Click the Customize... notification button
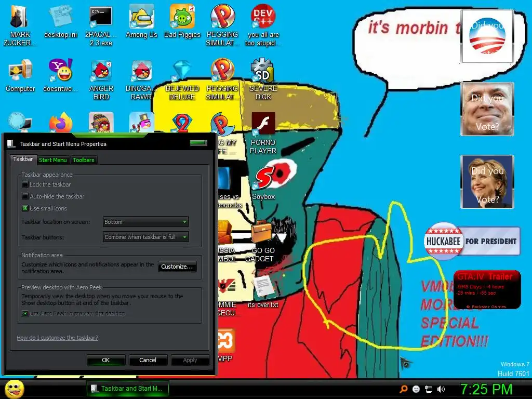This screenshot has width=532, height=399. 177,267
